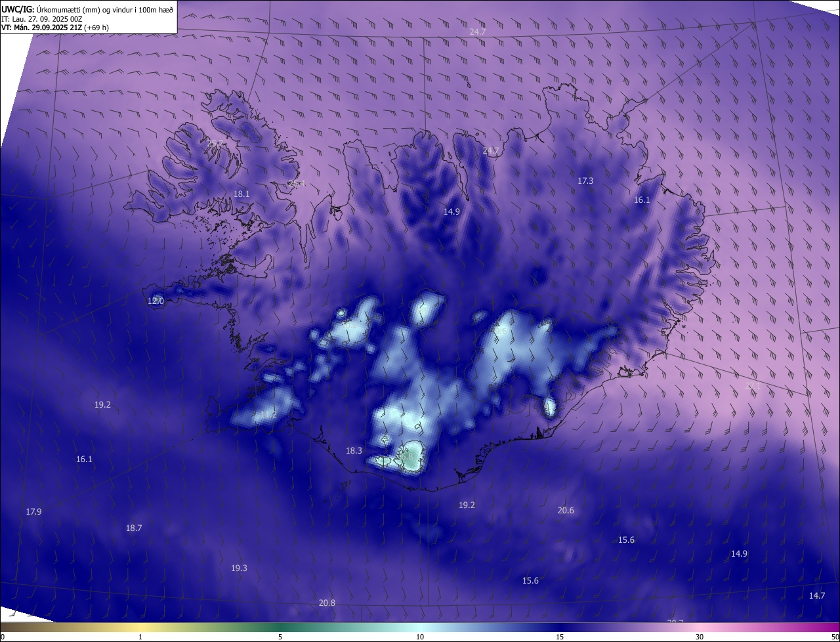840x642 pixels.
Task: Click the '14.7' value label
Action: click(x=816, y=595)
